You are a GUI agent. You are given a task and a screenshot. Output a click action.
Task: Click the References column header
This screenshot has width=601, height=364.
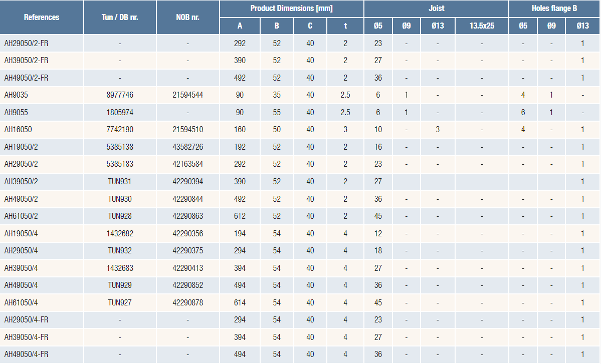[x=42, y=18]
